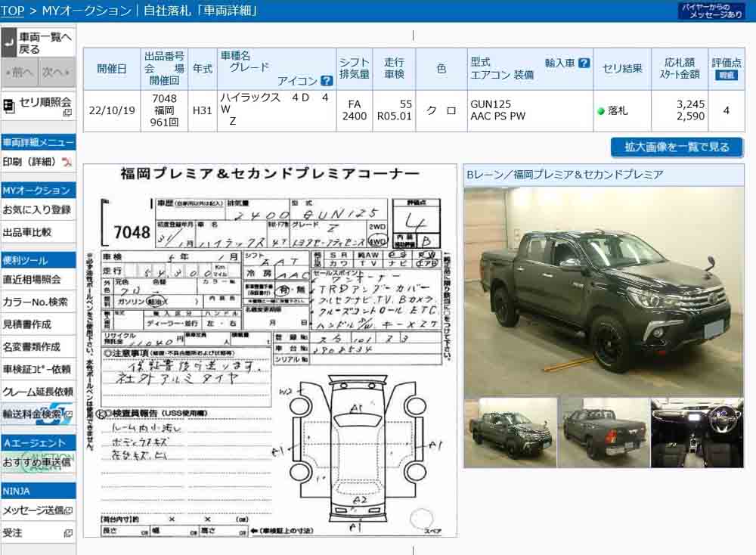Image resolution: width=756 pixels, height=555 pixels.
Task: Open カラーNo.検索 tool
Action: click(38, 302)
